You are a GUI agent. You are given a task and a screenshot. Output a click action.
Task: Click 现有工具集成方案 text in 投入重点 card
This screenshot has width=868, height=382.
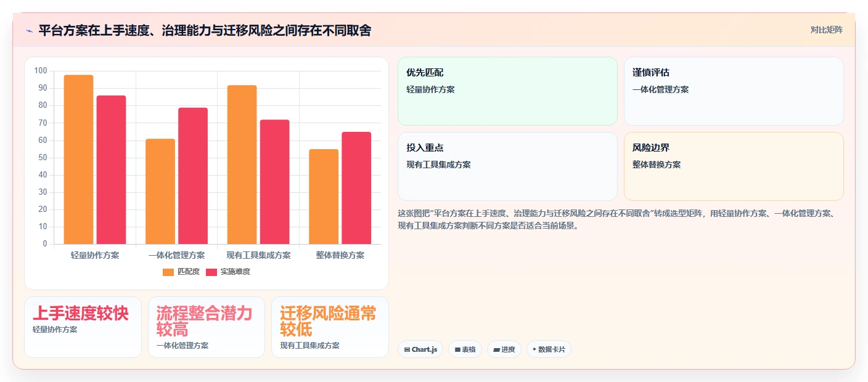pos(438,165)
